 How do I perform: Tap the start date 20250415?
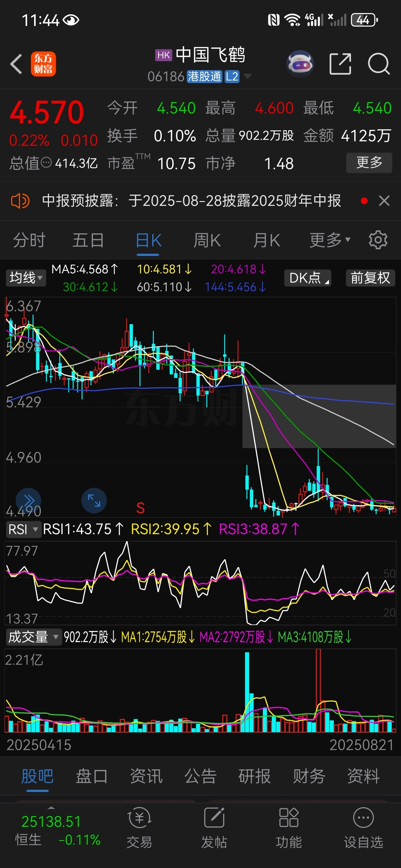[39, 745]
